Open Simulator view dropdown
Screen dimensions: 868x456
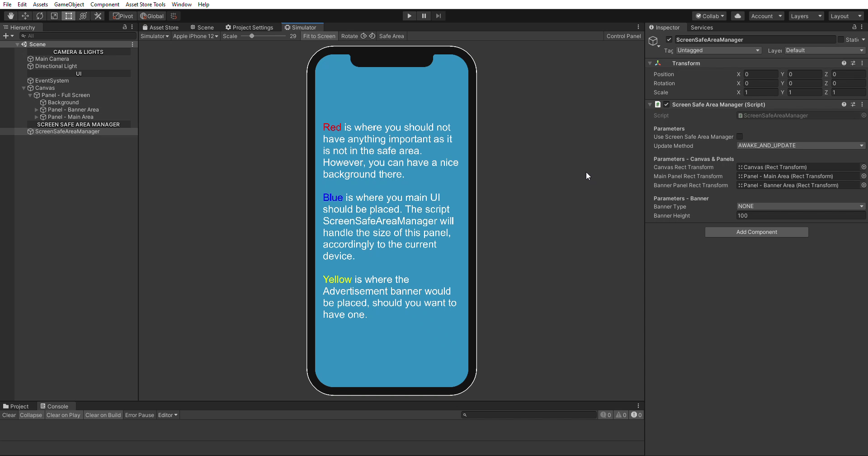coord(155,36)
